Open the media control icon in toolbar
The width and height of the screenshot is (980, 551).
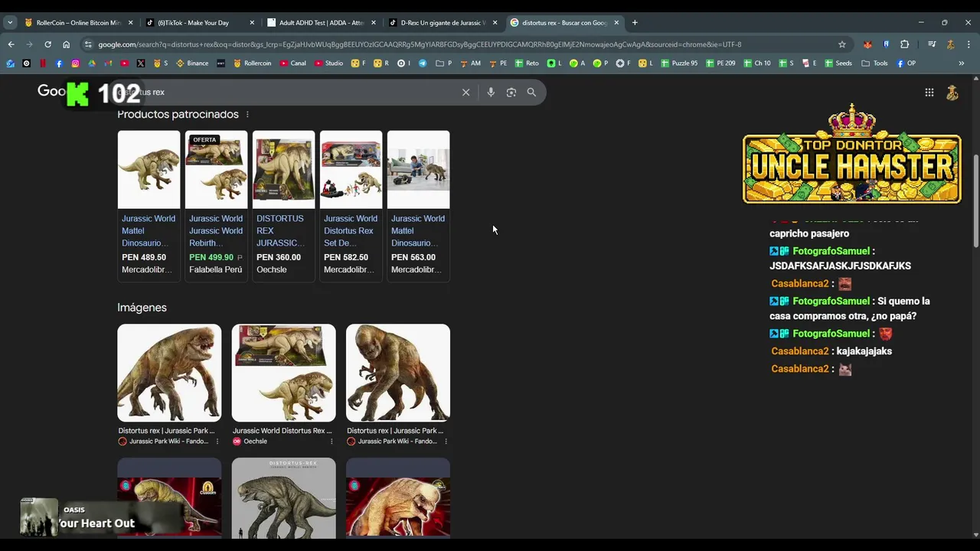(x=932, y=44)
